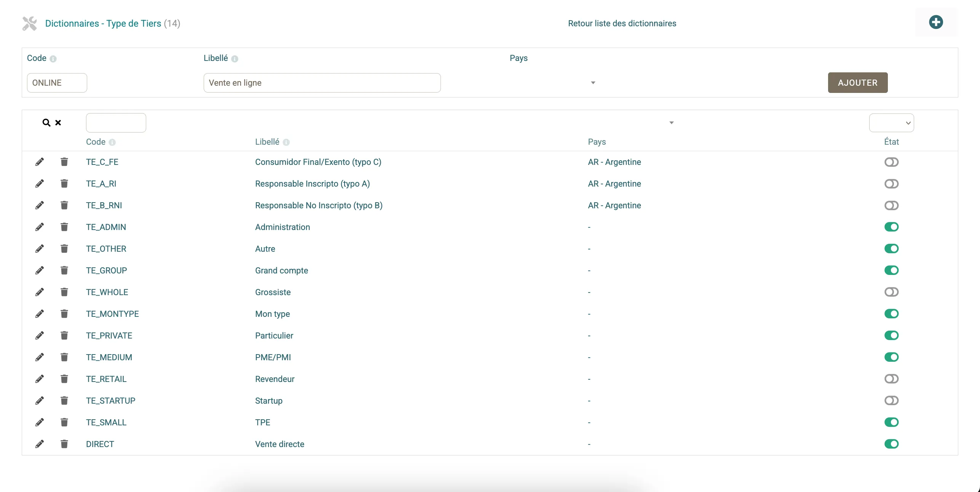
Task: Turn on the Grossiste state switch
Action: click(891, 292)
